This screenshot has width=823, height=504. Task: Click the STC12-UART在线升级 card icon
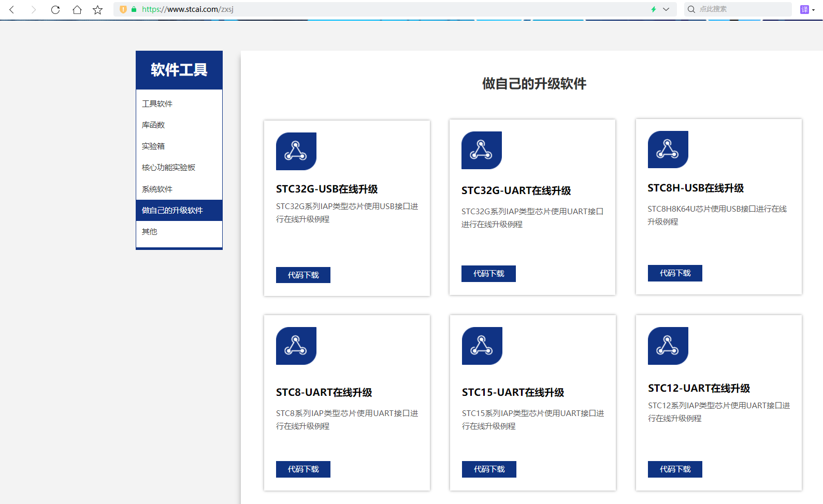668,346
